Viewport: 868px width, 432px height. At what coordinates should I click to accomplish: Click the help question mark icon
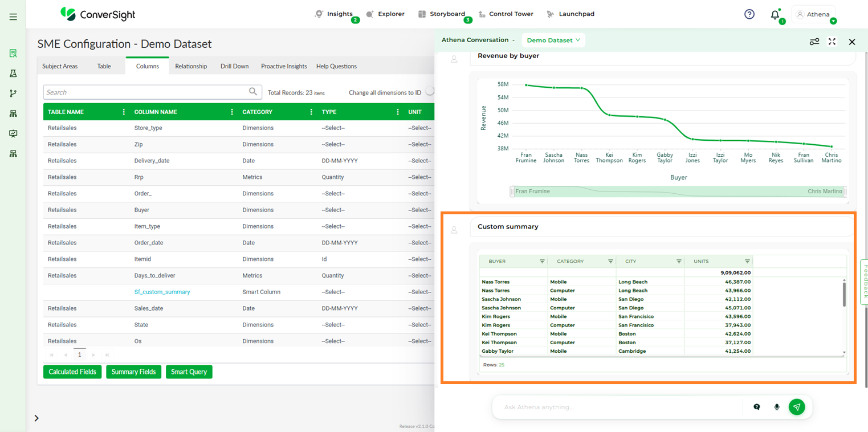[749, 14]
